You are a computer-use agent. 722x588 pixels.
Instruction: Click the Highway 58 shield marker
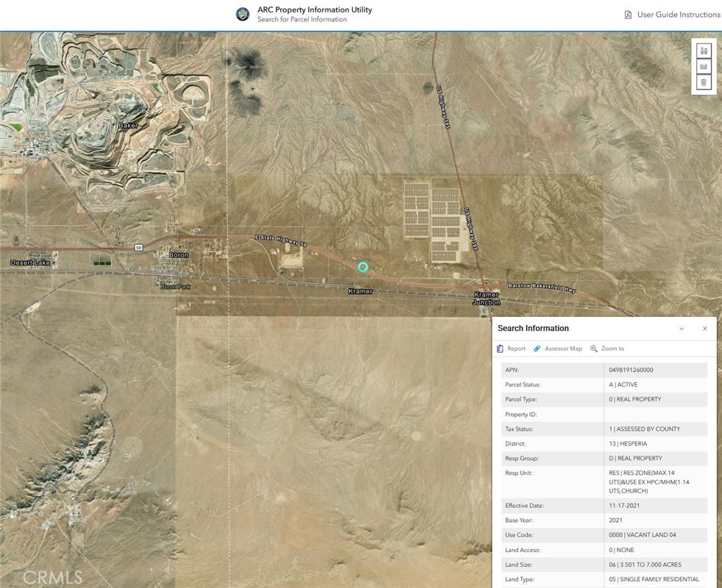coord(138,248)
